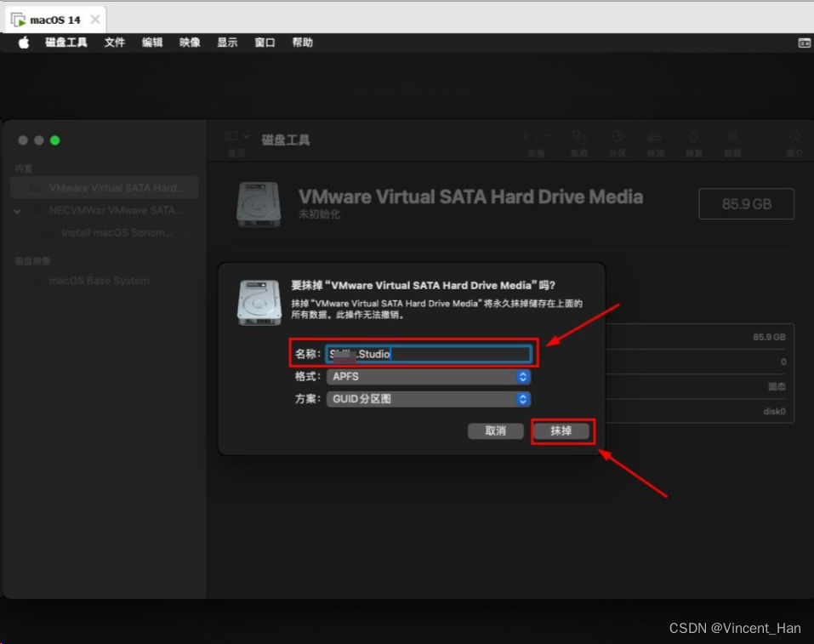Click the 恢复 restore toolbar icon
The width and height of the screenshot is (814, 644).
pyautogui.click(x=693, y=137)
